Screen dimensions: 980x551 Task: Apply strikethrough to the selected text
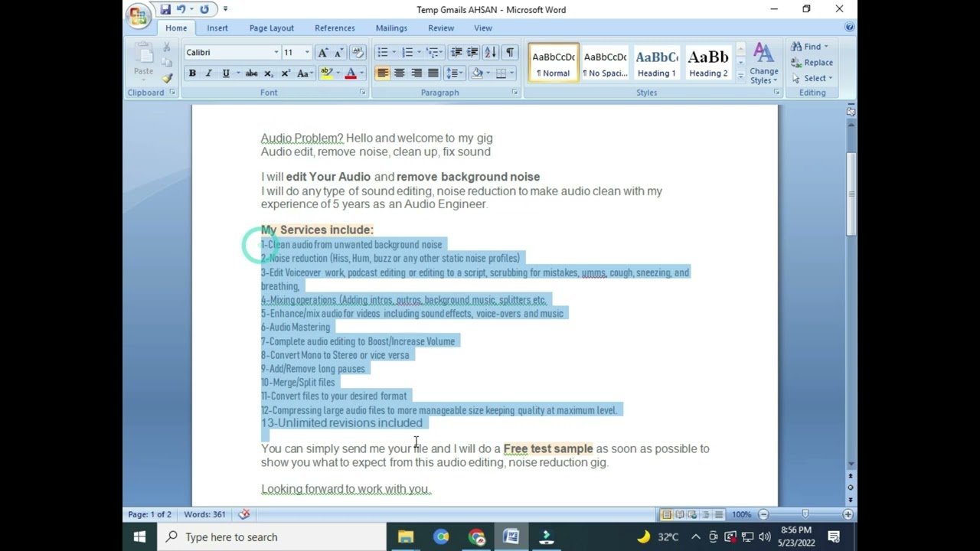[x=251, y=73]
